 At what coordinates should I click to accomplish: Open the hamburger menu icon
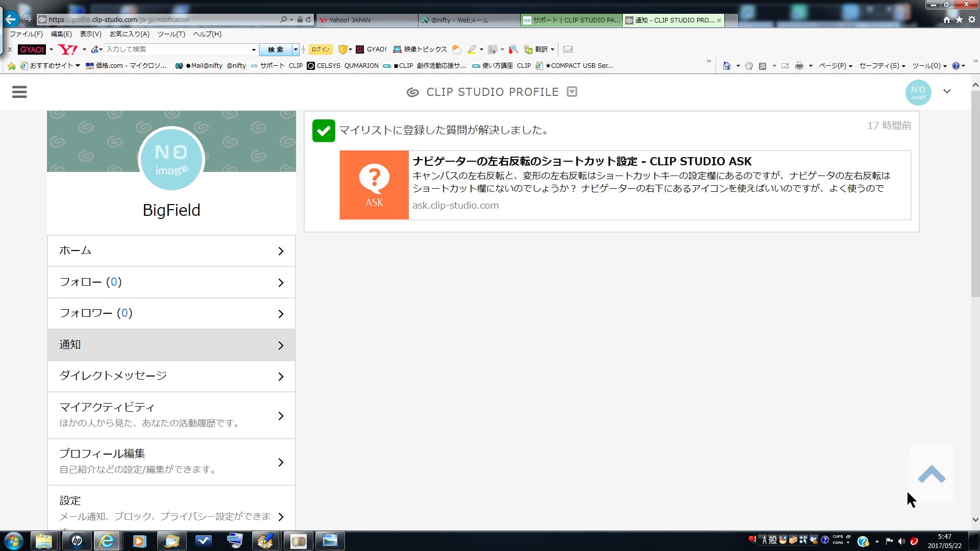(19, 92)
